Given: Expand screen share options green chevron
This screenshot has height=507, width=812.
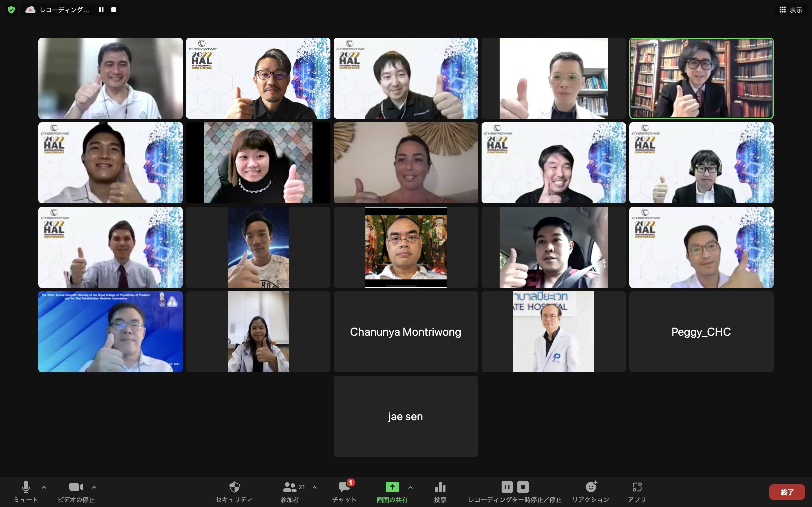Looking at the screenshot, I should point(410,487).
